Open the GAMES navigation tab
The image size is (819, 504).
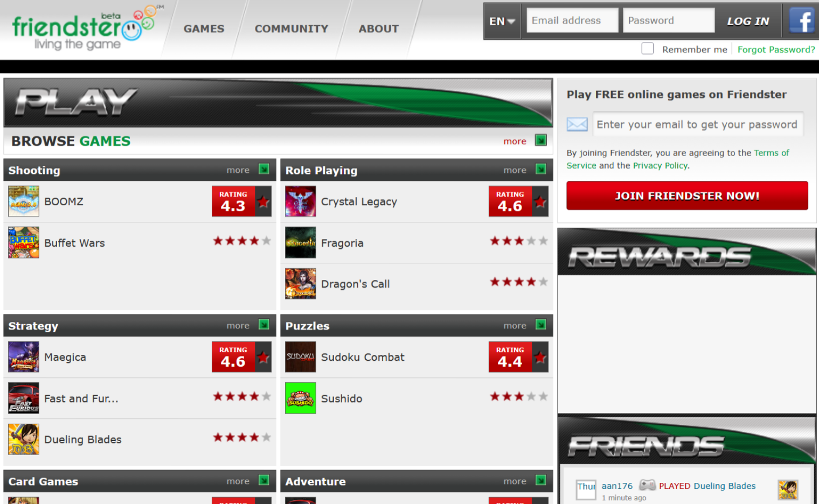coord(204,29)
